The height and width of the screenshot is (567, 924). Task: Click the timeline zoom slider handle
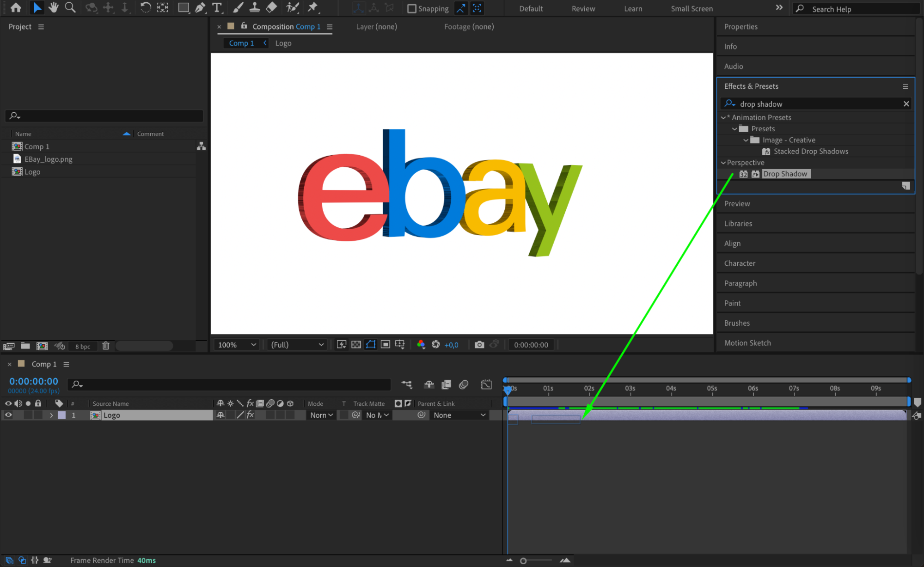523,561
